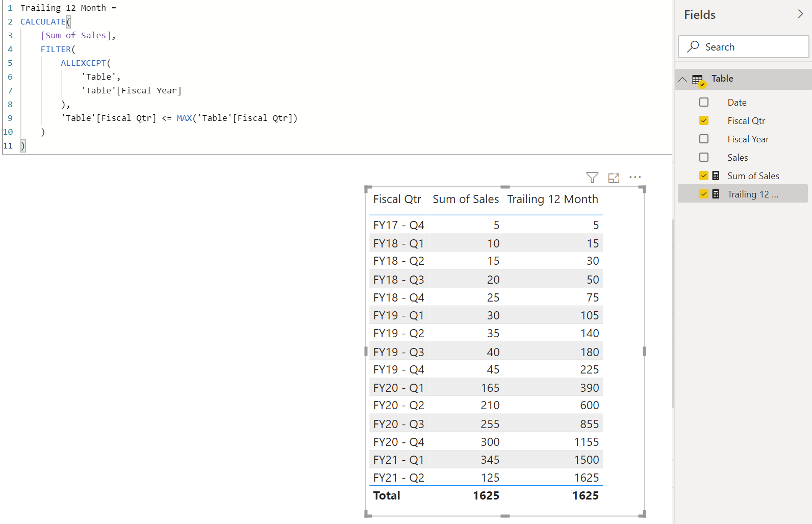Screen dimensions: 812x524
Task: Click the FY20 - Q1 table row
Action: (486, 388)
